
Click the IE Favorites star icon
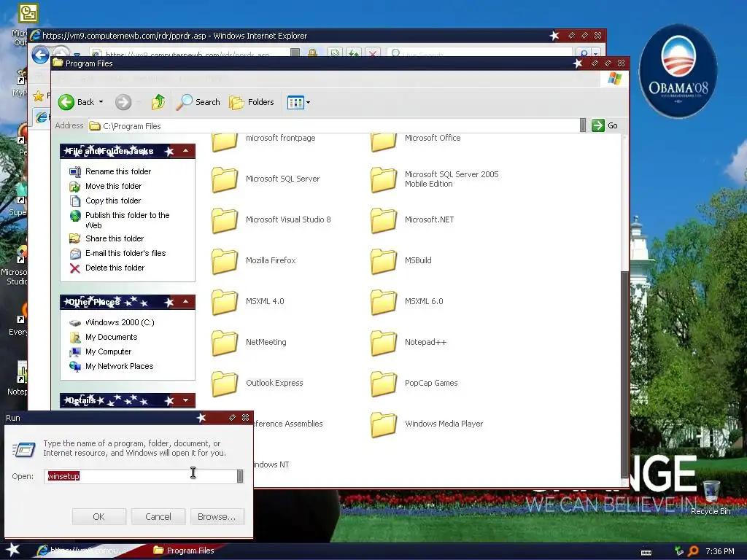pyautogui.click(x=39, y=97)
